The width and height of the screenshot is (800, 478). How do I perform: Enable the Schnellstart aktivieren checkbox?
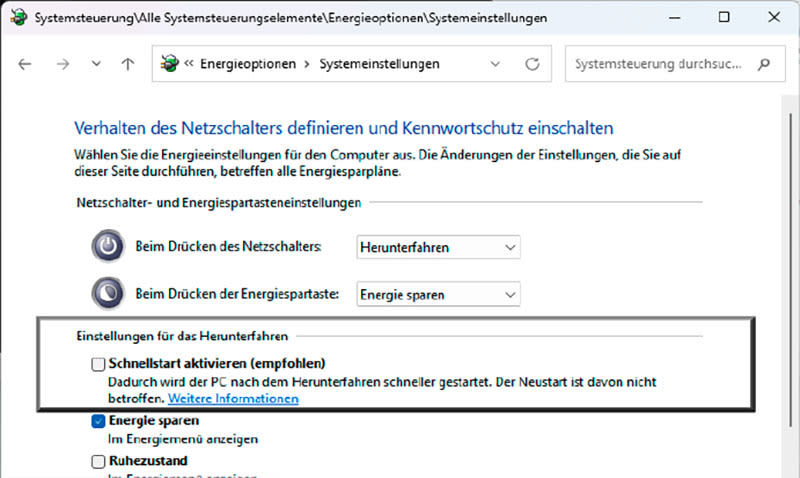click(x=97, y=364)
